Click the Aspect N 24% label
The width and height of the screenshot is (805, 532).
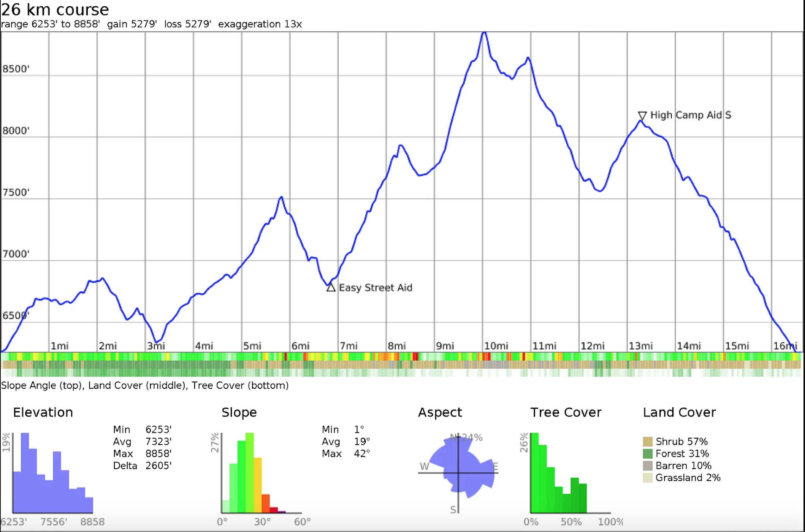pyautogui.click(x=466, y=438)
